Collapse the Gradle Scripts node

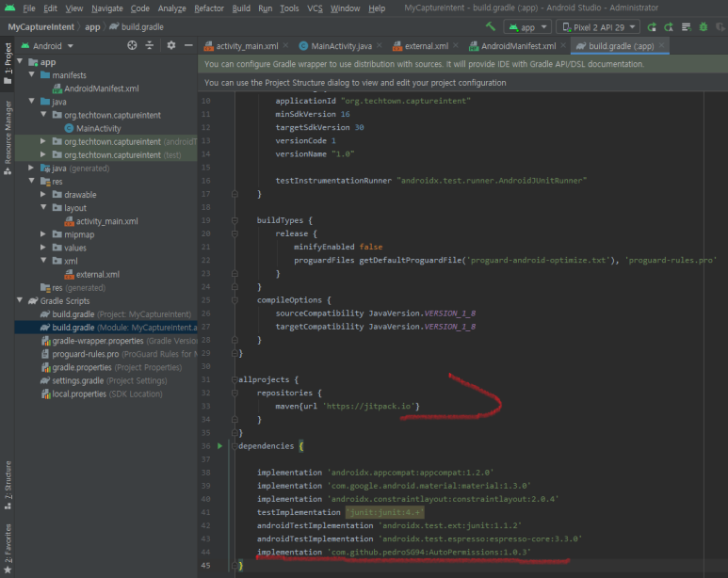20,300
